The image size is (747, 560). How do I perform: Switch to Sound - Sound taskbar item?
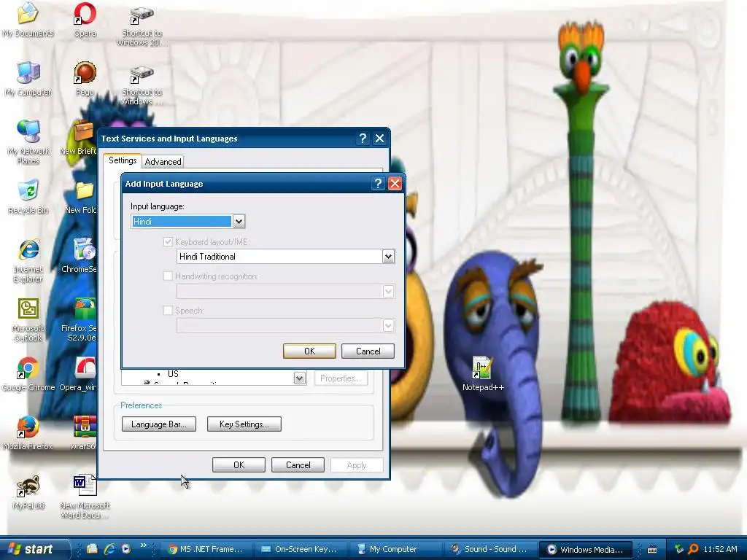pyautogui.click(x=489, y=550)
